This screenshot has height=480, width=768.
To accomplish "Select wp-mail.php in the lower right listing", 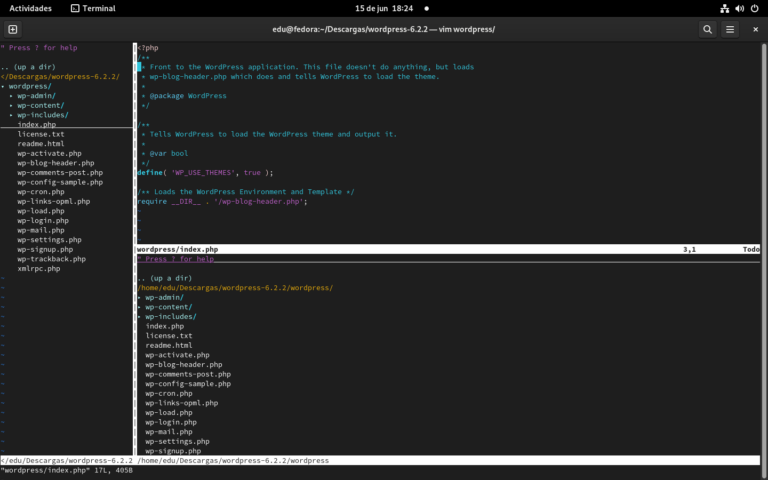I will 169,432.
